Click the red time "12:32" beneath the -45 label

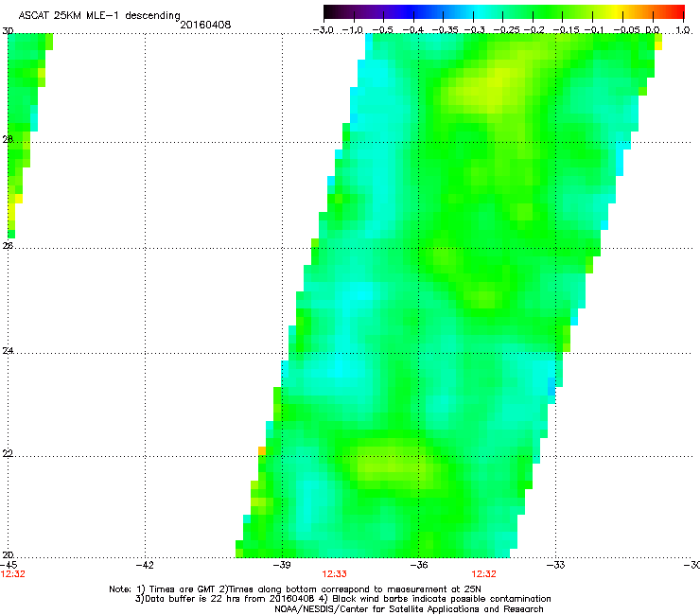(x=13, y=574)
